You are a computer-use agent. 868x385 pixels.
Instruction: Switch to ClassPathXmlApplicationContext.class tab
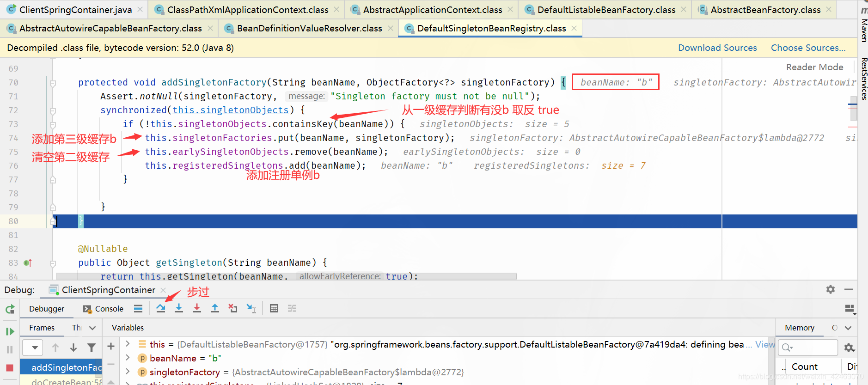pyautogui.click(x=248, y=10)
